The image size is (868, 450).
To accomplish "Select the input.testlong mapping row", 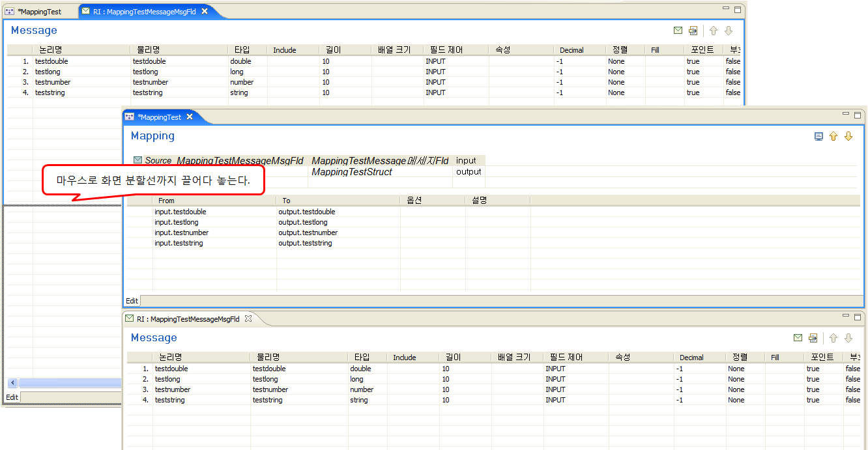I will pyautogui.click(x=177, y=222).
